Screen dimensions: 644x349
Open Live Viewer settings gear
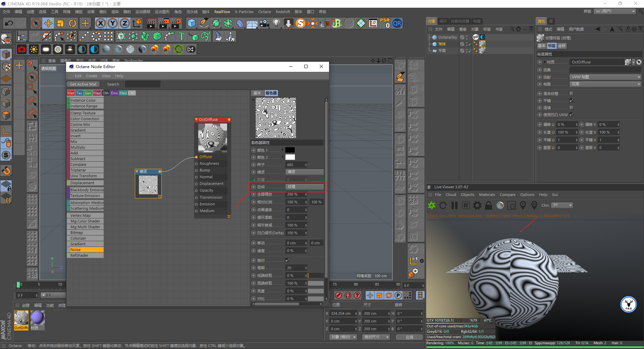click(x=477, y=205)
